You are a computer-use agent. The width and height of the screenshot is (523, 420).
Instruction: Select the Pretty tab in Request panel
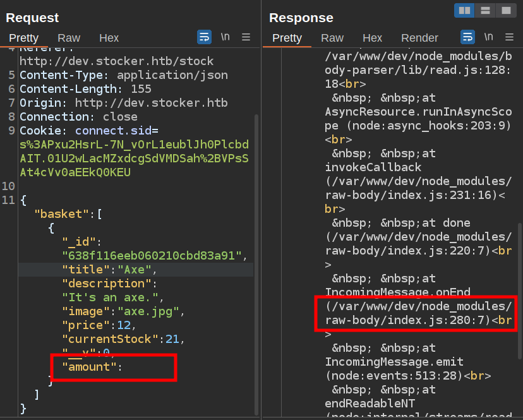(23, 38)
